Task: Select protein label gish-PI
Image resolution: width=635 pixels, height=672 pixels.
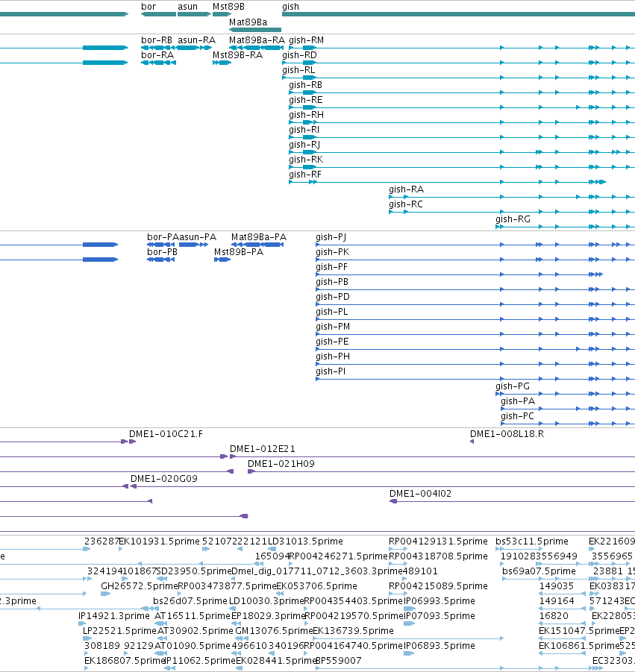Action: click(331, 371)
